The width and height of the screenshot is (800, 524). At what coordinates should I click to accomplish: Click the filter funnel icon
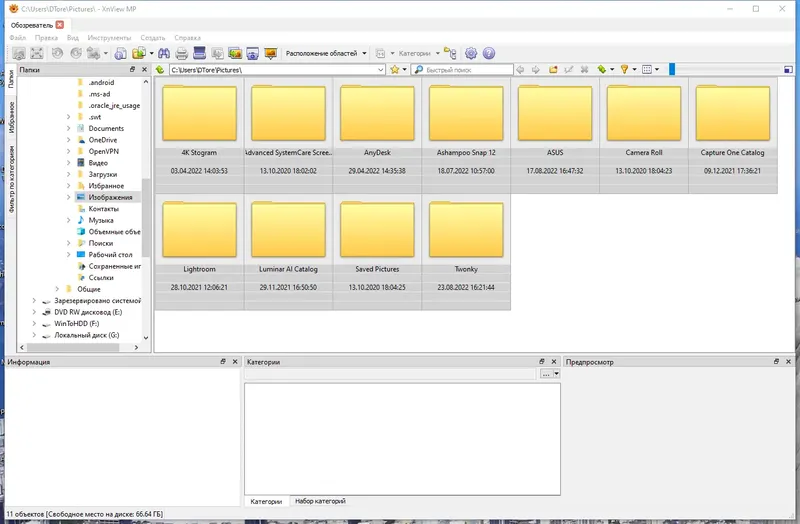pos(624,69)
